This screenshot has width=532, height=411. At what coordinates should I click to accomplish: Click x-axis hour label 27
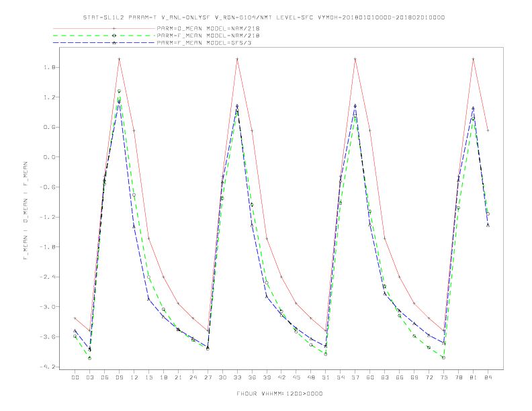pos(208,377)
